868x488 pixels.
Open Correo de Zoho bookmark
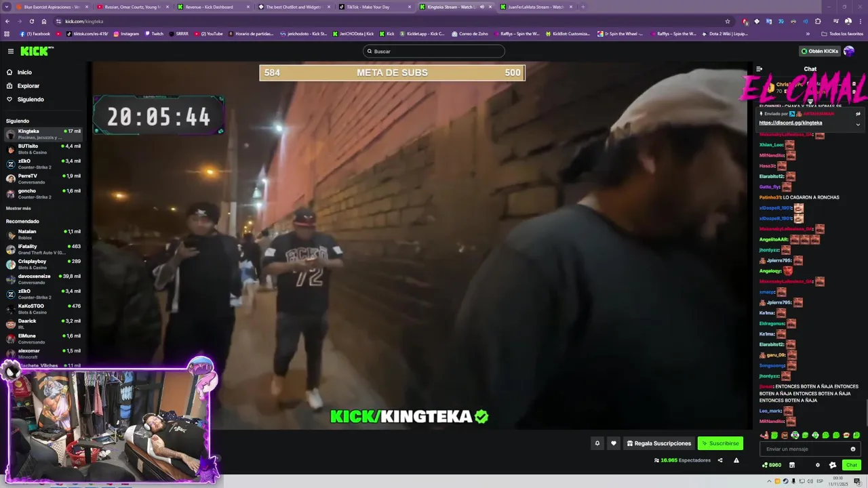[x=469, y=34]
